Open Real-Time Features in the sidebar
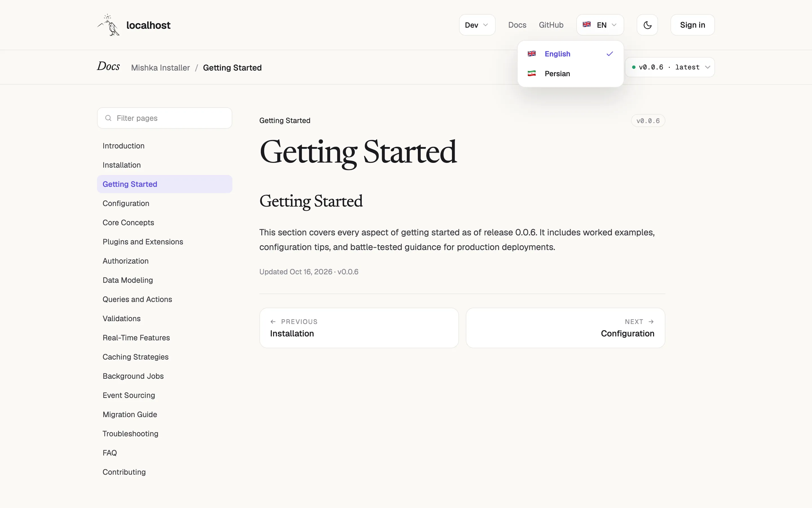The width and height of the screenshot is (812, 508). (x=164, y=337)
